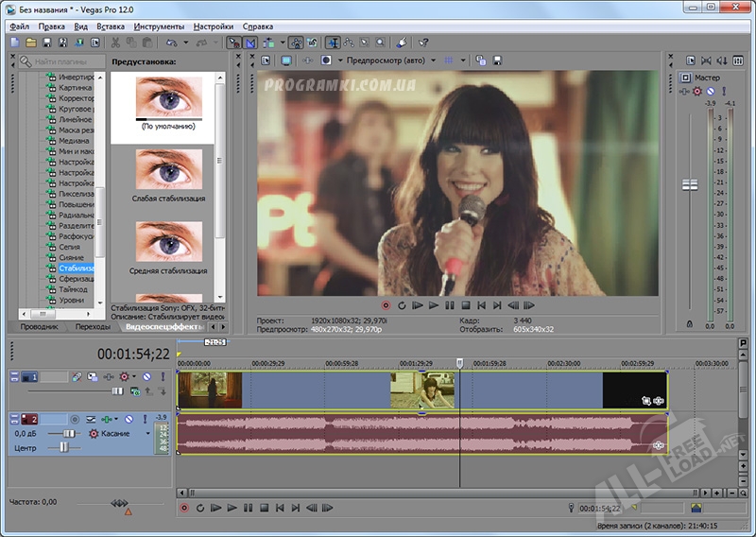756x537 pixels.
Task: Toggle solo on audio track 2
Action: [x=143, y=418]
